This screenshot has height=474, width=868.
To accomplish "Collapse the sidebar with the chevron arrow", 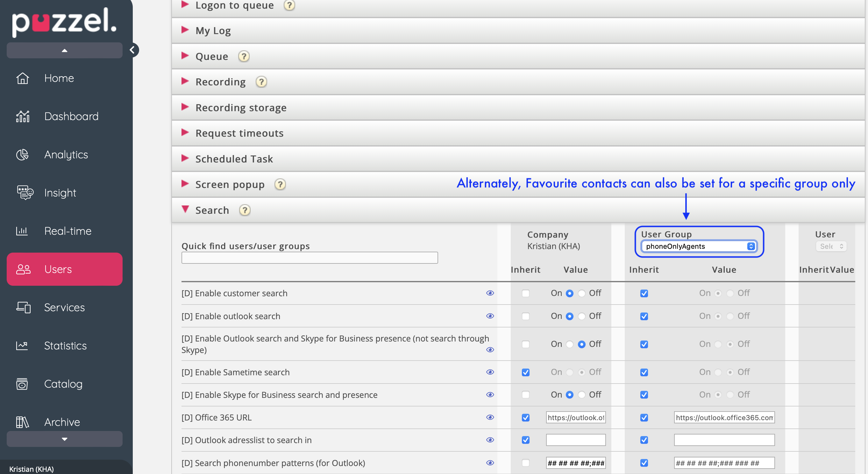I will point(132,50).
